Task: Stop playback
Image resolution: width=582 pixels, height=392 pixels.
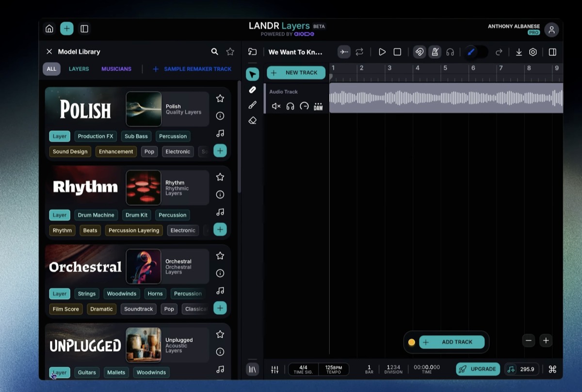Action: 397,52
